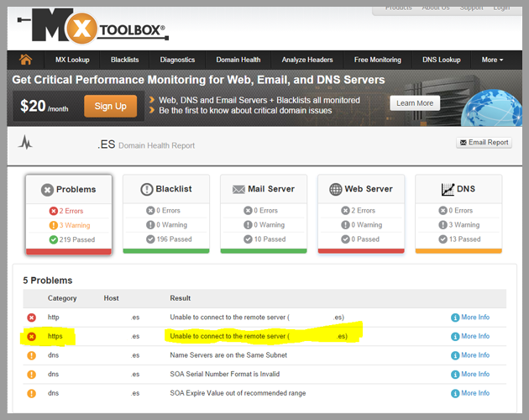Click info icon in SOA Expire row
Screen dimensions: 529x420
(455, 393)
